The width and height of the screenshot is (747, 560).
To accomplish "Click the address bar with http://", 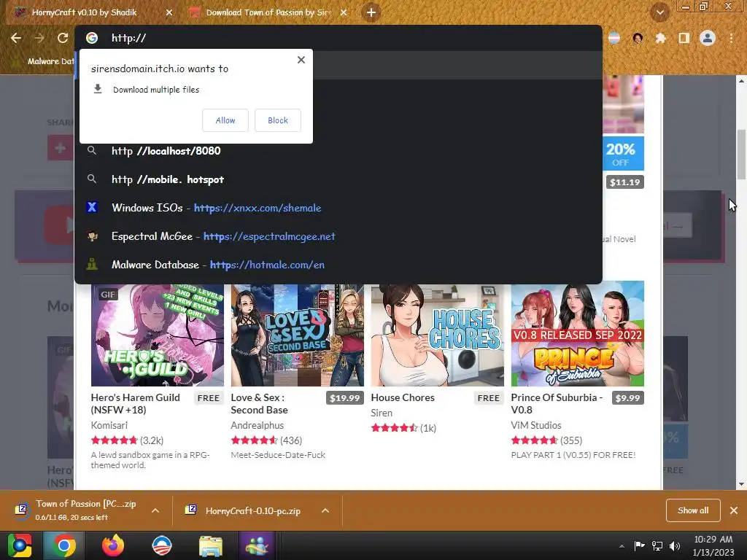I will tap(338, 38).
